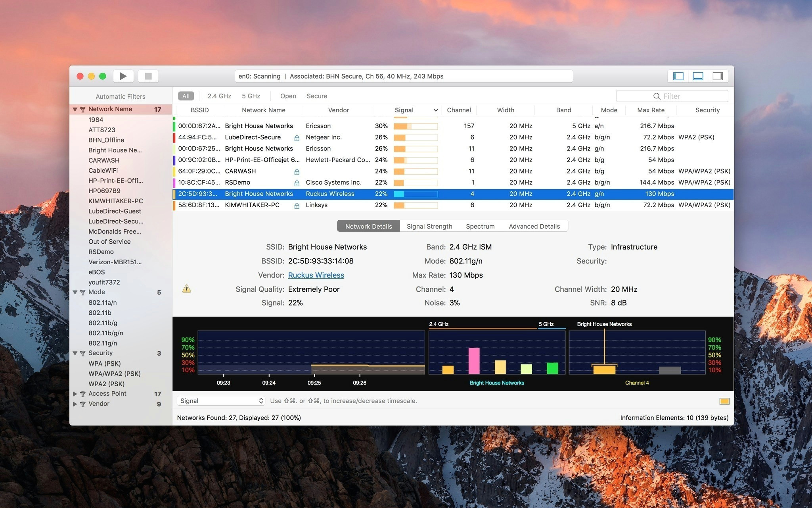
Task: Click the Open filter button
Action: (x=287, y=95)
